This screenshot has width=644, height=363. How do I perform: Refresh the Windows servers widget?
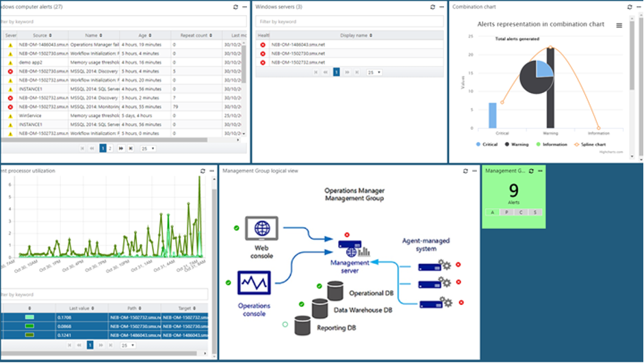(x=433, y=7)
